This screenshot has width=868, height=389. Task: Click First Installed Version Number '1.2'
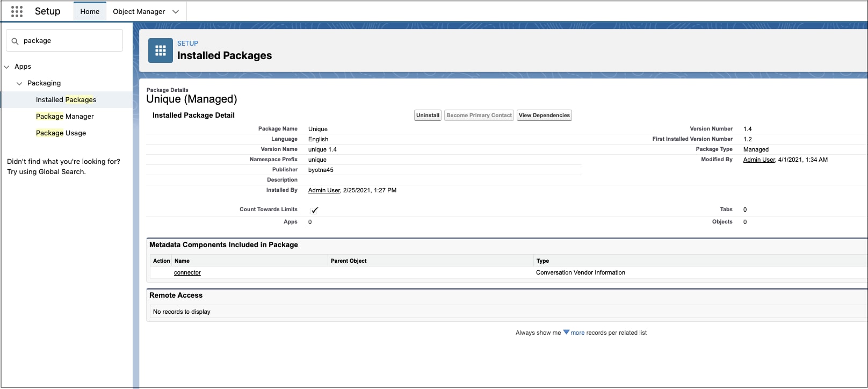[x=748, y=140]
